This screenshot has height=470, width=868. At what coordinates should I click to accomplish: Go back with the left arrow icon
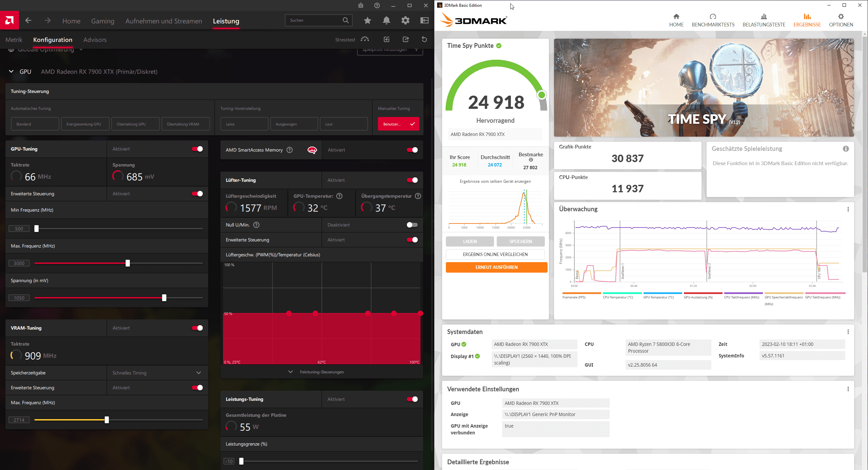[x=28, y=20]
